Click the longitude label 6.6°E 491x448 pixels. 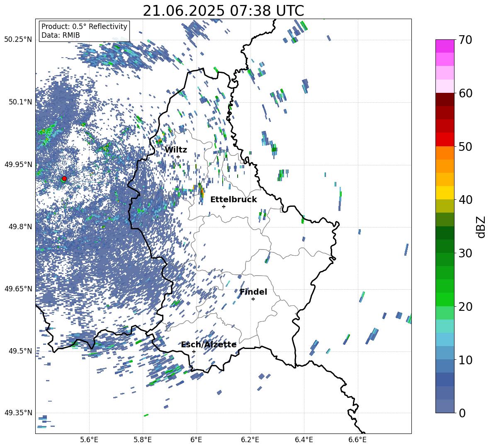tap(357, 440)
